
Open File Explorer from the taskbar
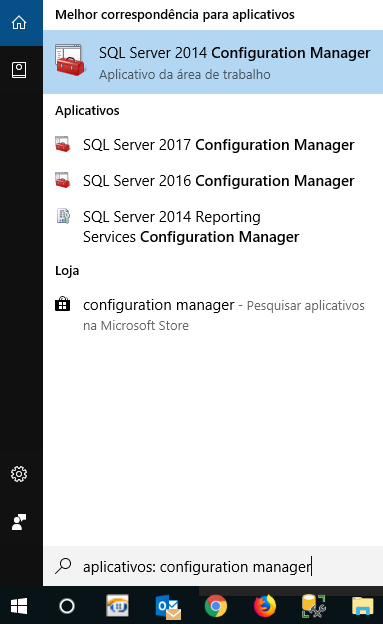(363, 606)
